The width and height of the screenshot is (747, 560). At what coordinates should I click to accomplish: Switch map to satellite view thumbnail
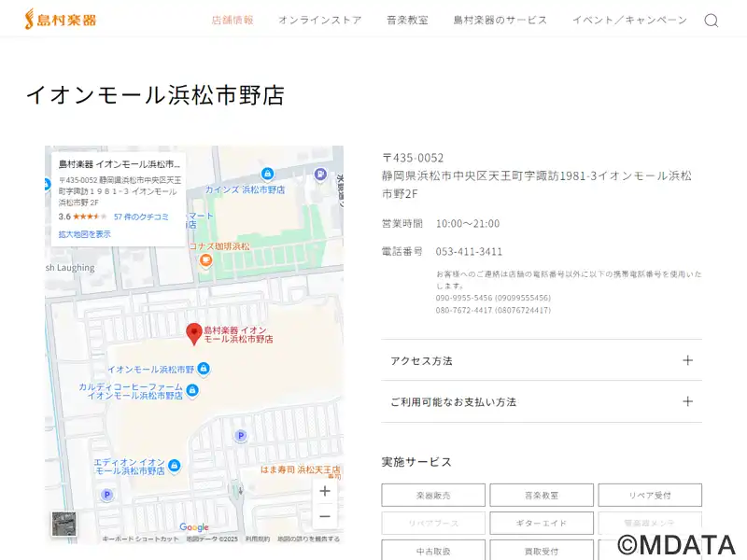point(63,524)
